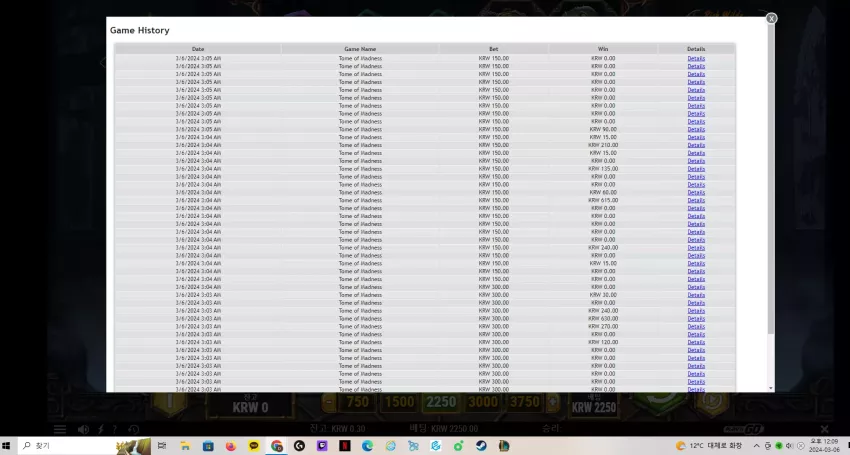Viewport: 850px width, 455px height.
Task: Switch to Chrome in the taskbar
Action: tap(276, 446)
